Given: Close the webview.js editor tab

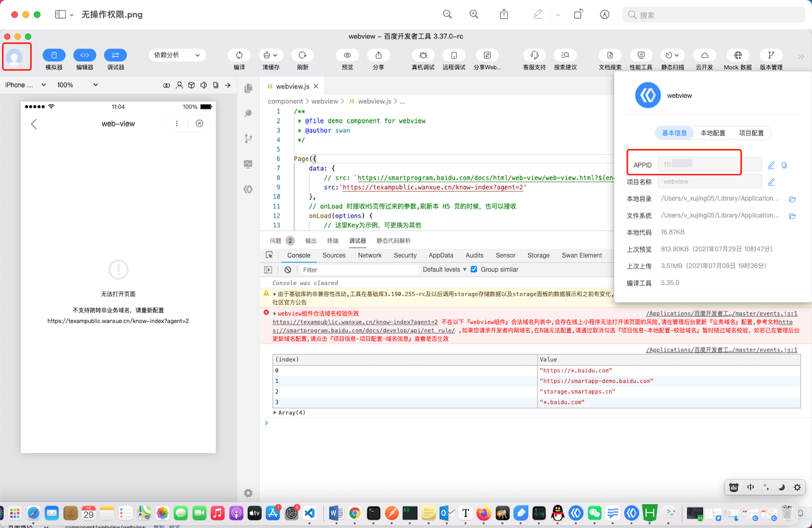Looking at the screenshot, I should click(316, 87).
